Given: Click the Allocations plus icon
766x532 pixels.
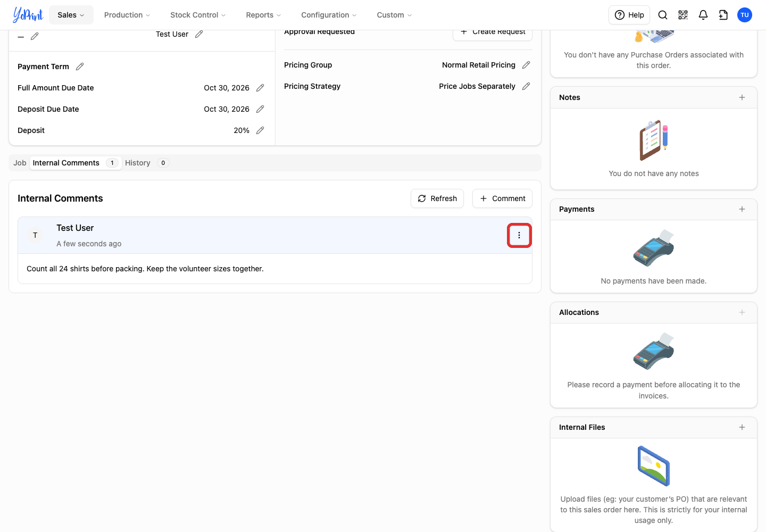Looking at the screenshot, I should [742, 312].
